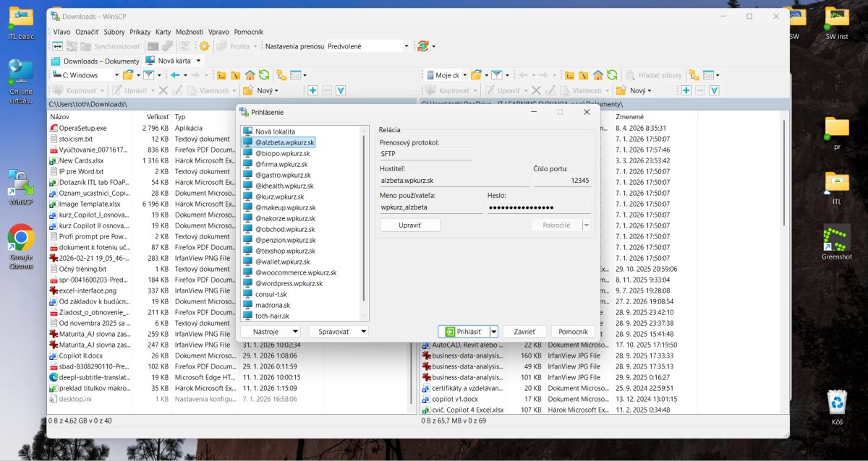Screen dimensions: 868x461
Task: Click the select files plus icon in left panel
Action: pos(312,90)
